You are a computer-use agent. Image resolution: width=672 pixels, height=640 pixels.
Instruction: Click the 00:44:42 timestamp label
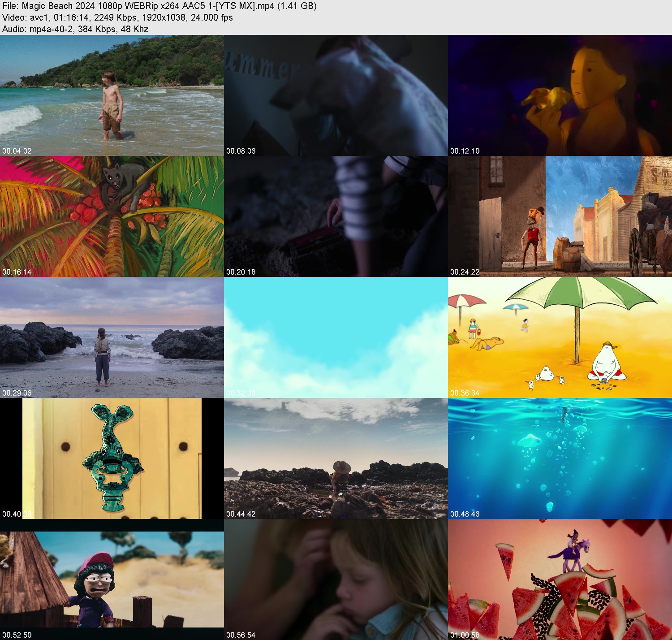point(241,514)
